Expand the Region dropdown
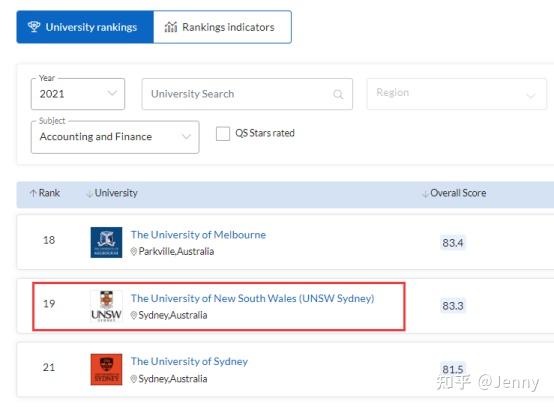 (x=456, y=94)
